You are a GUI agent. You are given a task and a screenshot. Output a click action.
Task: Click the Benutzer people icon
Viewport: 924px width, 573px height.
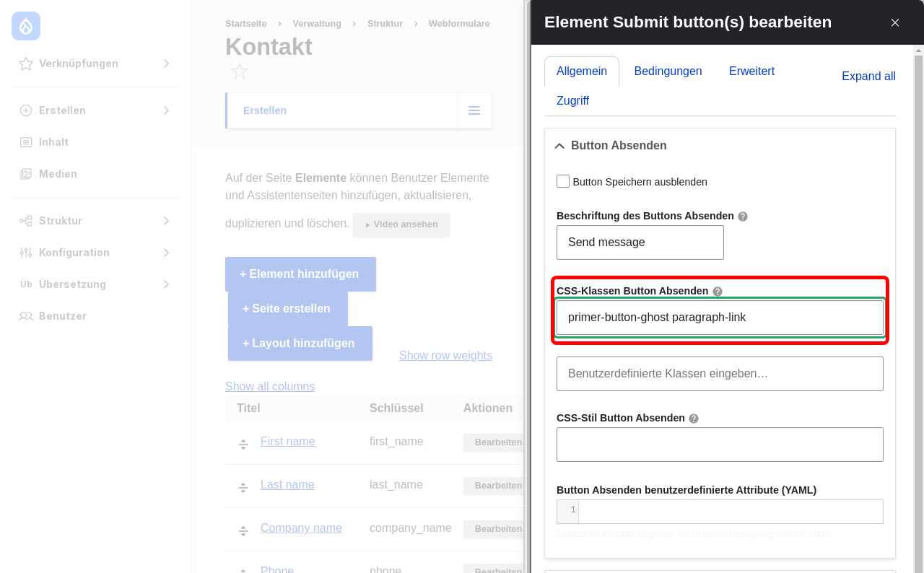pyautogui.click(x=26, y=316)
